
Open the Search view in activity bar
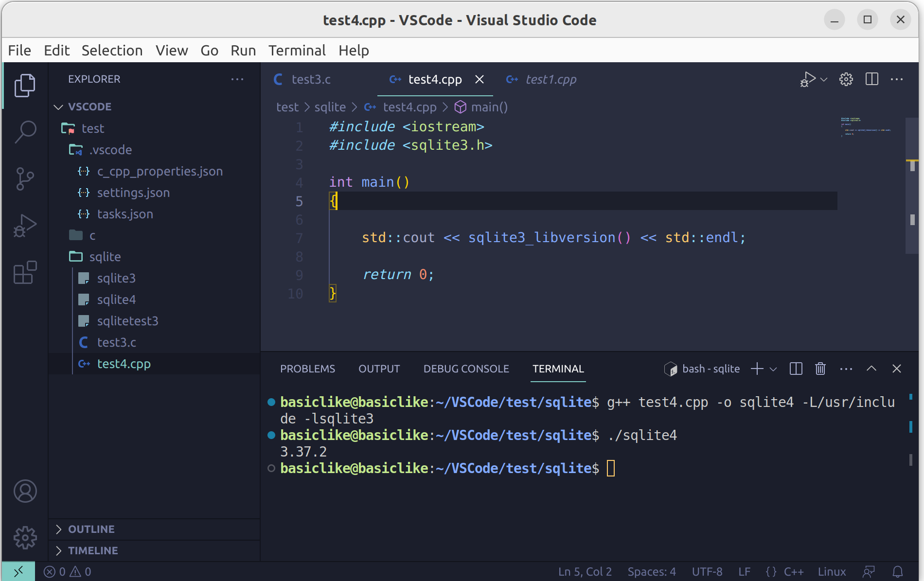pos(25,132)
